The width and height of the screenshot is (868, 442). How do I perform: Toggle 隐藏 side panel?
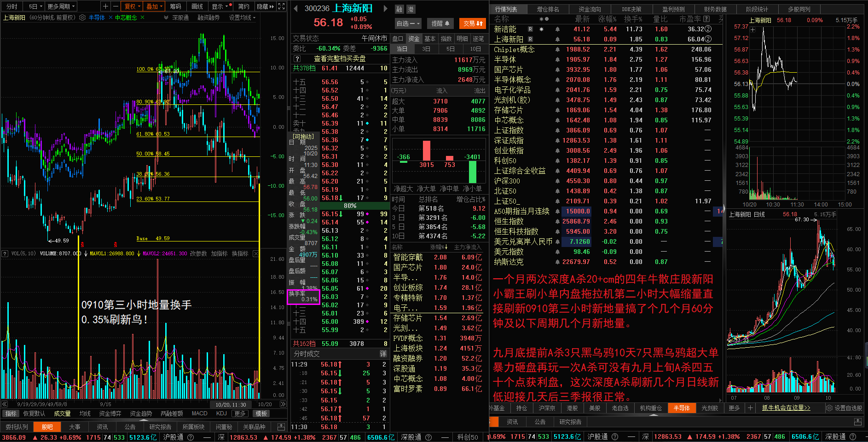(x=265, y=6)
